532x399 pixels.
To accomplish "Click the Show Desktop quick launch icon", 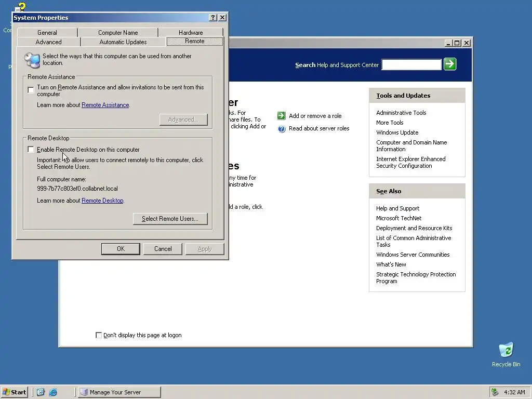I will 41,392.
